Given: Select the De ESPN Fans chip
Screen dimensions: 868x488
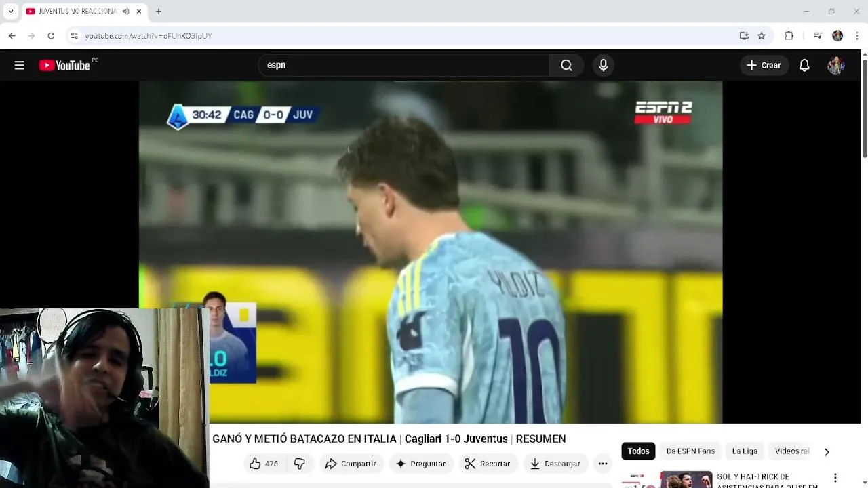Looking at the screenshot, I should tap(690, 451).
